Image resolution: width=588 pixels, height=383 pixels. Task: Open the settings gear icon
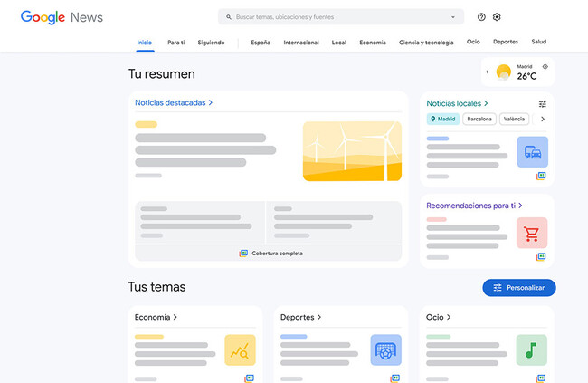pos(497,17)
